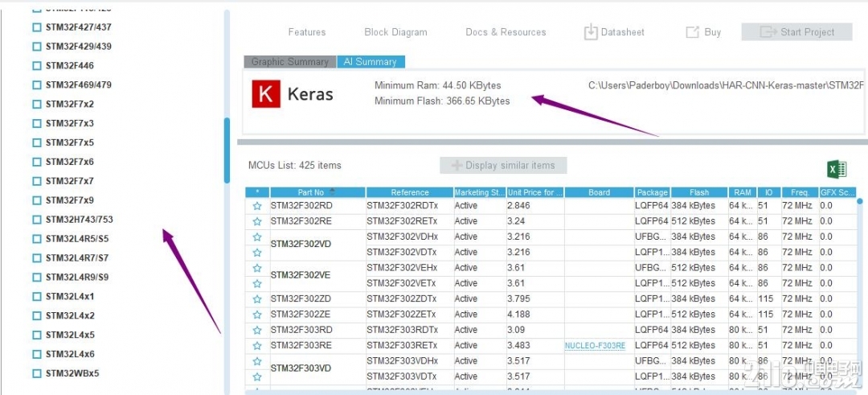Switch to the Graphic Summary tab
This screenshot has height=395, width=868.
coord(289,61)
